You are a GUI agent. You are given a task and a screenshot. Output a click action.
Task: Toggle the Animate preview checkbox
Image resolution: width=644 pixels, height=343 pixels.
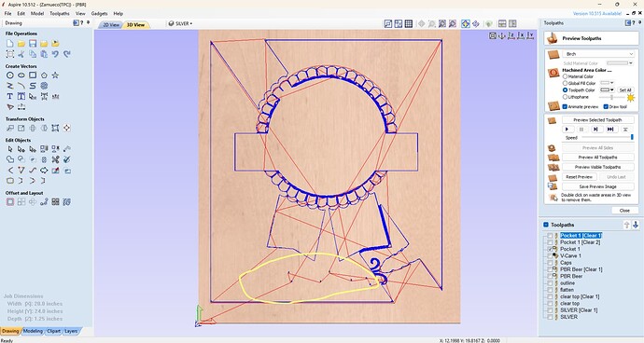point(565,106)
